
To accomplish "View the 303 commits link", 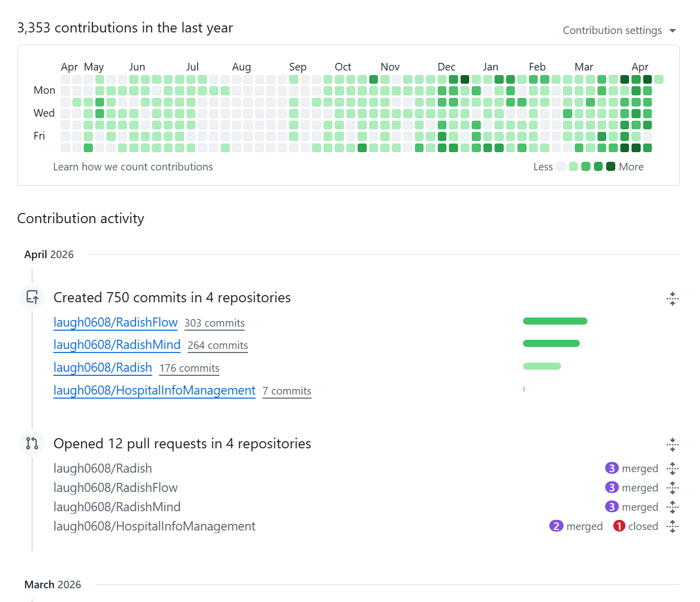I will tap(214, 323).
